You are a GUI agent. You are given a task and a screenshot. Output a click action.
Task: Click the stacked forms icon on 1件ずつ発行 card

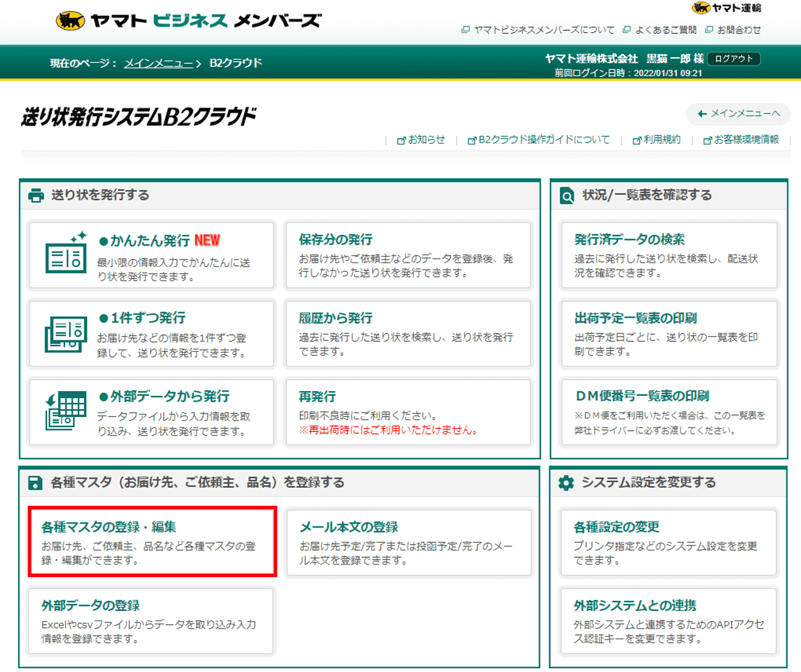(65, 334)
